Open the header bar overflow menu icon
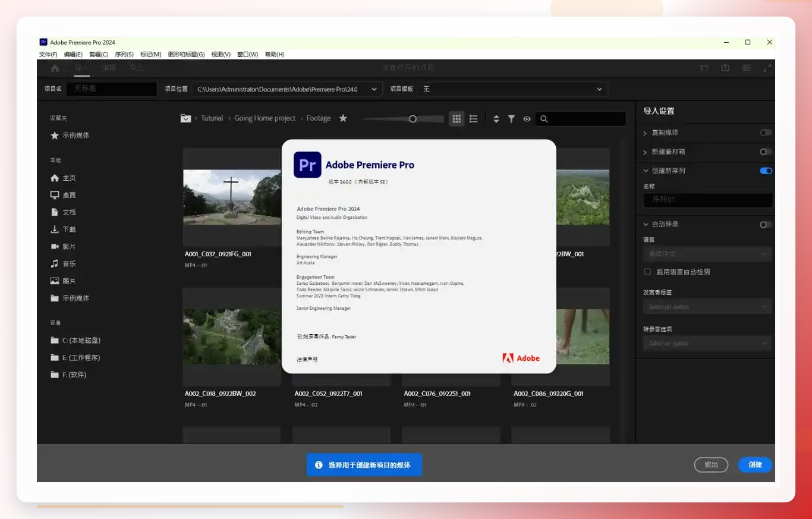The image size is (812, 519). [x=747, y=68]
